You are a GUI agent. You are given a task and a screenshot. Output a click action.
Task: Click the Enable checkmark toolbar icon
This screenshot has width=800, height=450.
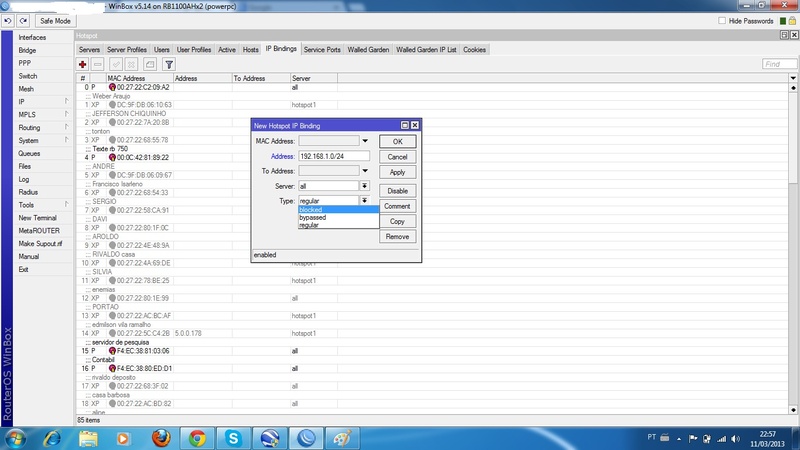(116, 64)
